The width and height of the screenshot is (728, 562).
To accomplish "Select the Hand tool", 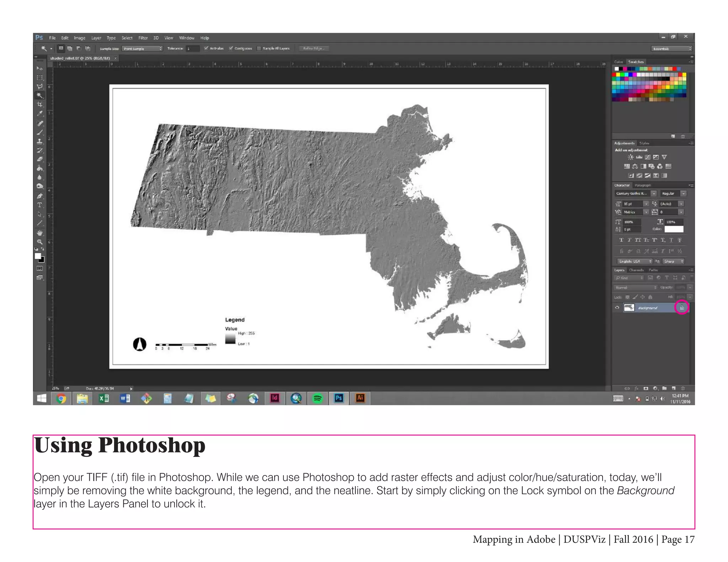I will click(x=40, y=233).
